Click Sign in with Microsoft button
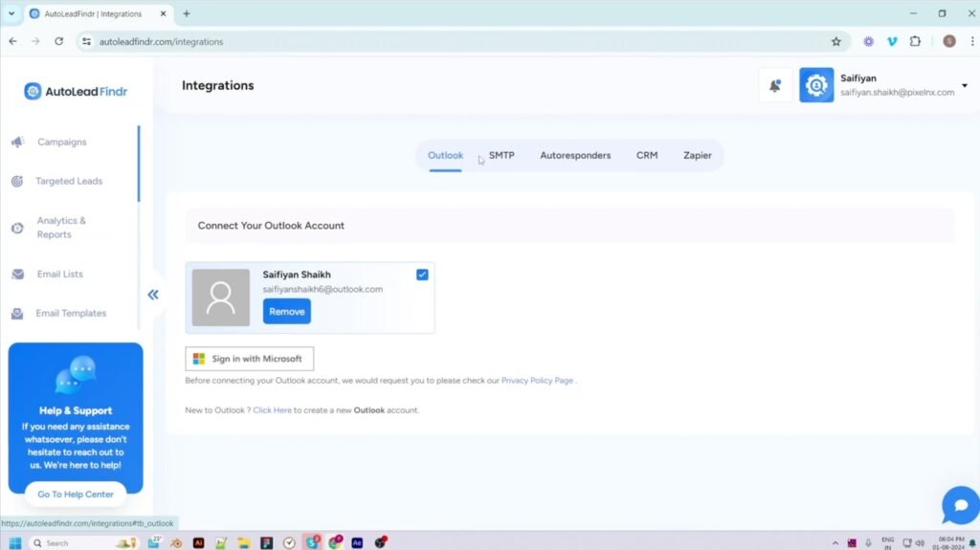Screen dimensions: 980x550 coord(250,359)
